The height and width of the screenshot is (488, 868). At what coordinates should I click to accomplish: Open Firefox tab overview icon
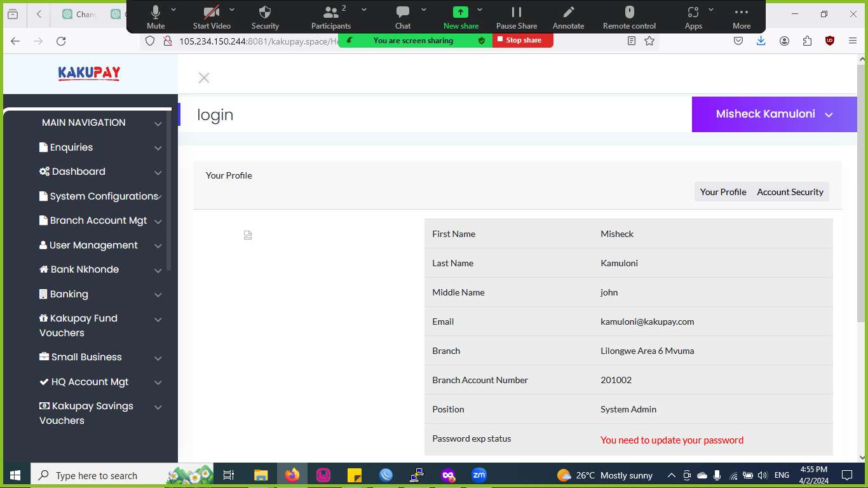tap(13, 14)
